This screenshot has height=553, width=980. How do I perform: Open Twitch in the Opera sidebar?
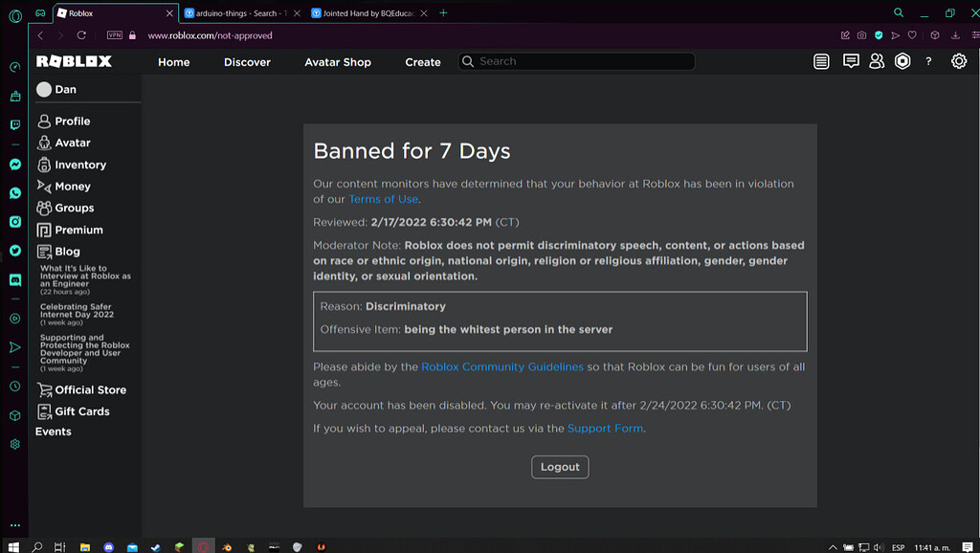[x=15, y=125]
